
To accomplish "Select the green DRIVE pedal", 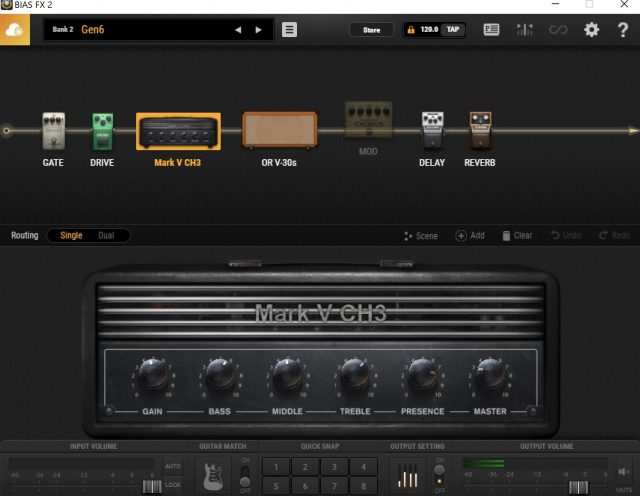I will 102,131.
